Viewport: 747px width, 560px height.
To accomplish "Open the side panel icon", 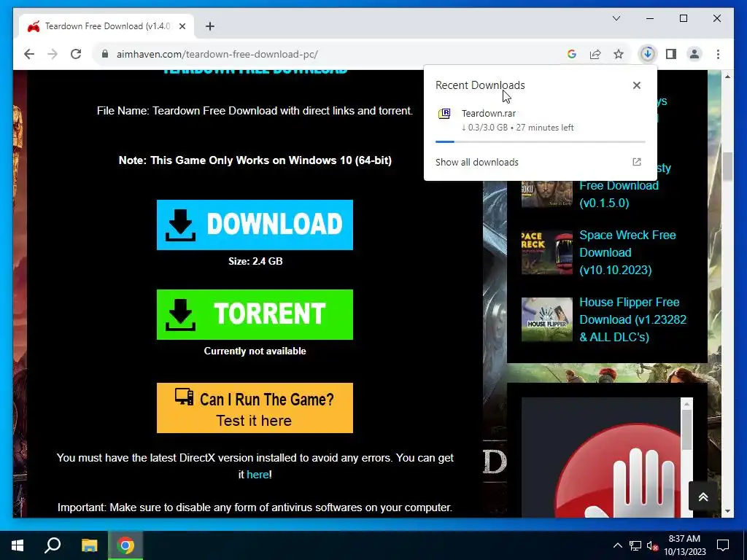I will click(671, 54).
